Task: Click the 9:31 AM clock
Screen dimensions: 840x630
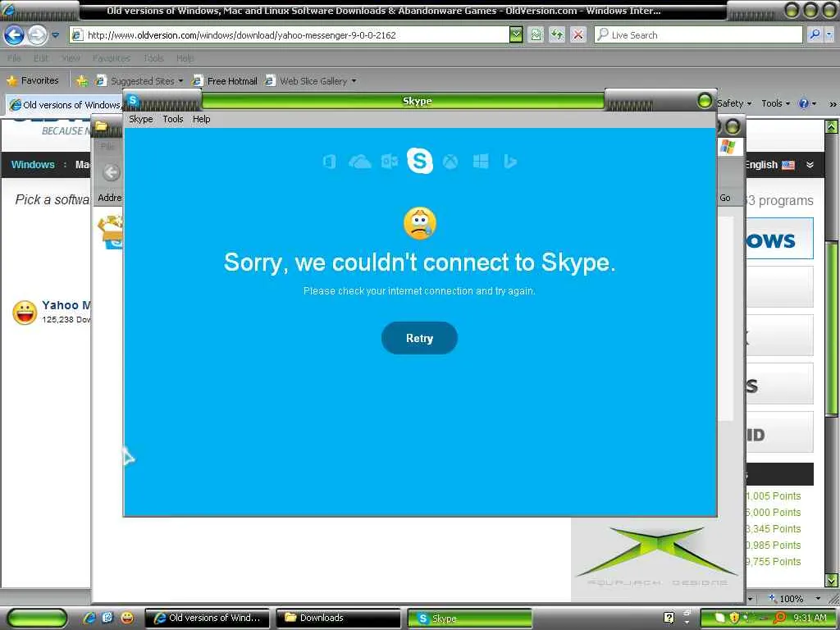Action: [x=810, y=618]
